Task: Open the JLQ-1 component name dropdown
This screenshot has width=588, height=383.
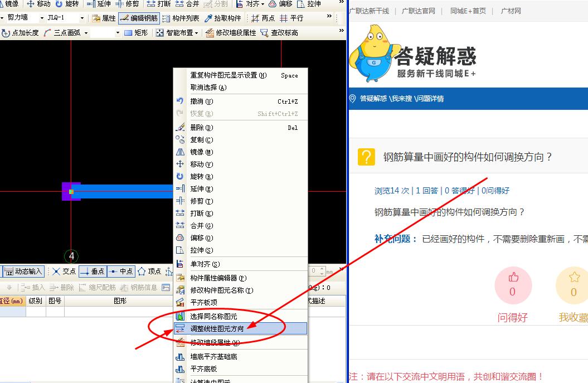Action: [82, 18]
